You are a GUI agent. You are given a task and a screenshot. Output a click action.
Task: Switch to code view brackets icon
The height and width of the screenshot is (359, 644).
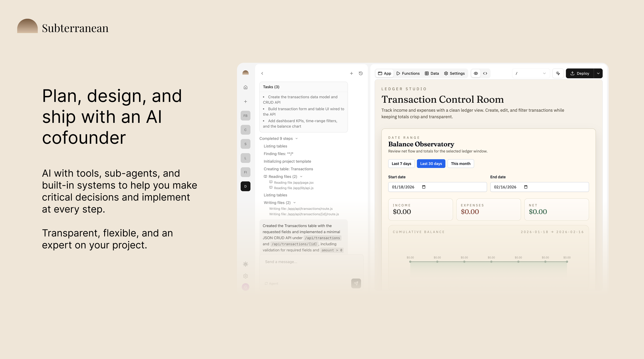485,73
